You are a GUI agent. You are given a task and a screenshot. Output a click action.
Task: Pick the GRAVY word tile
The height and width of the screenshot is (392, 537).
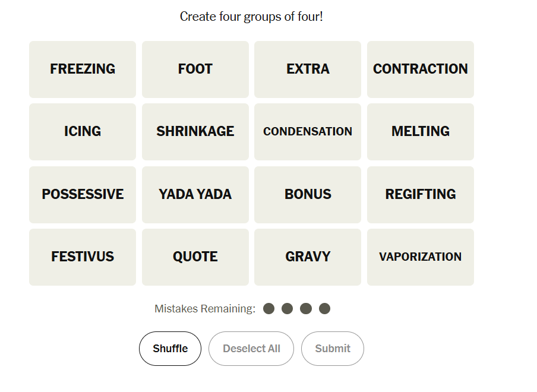(x=308, y=257)
